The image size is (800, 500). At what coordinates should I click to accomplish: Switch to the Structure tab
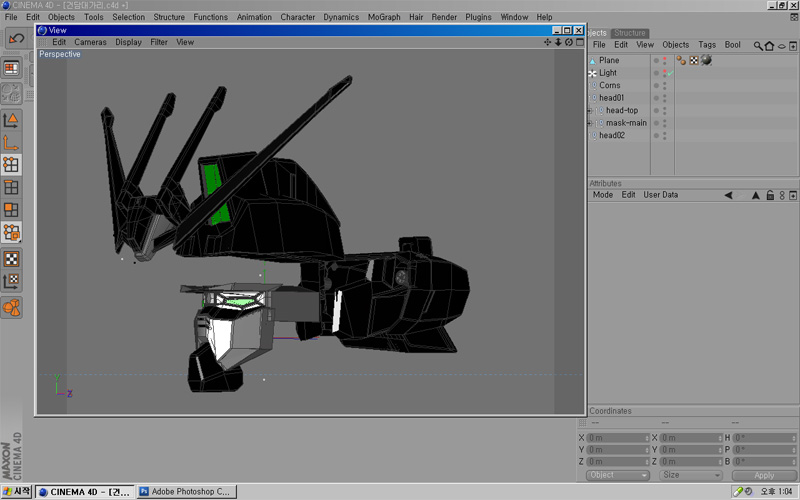630,33
